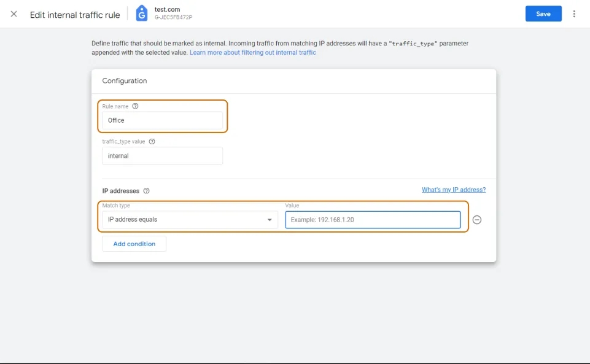Click the IP addresses help icon
The image size is (590, 364).
pos(146,191)
